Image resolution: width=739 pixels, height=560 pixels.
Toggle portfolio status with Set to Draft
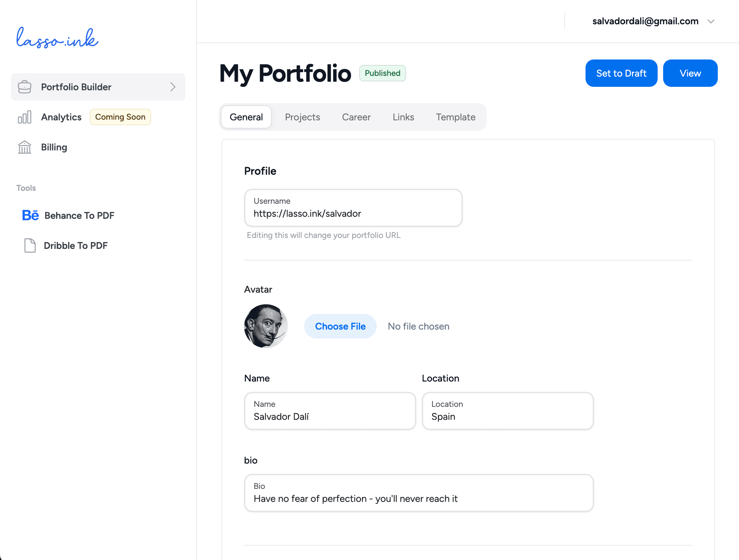(621, 73)
